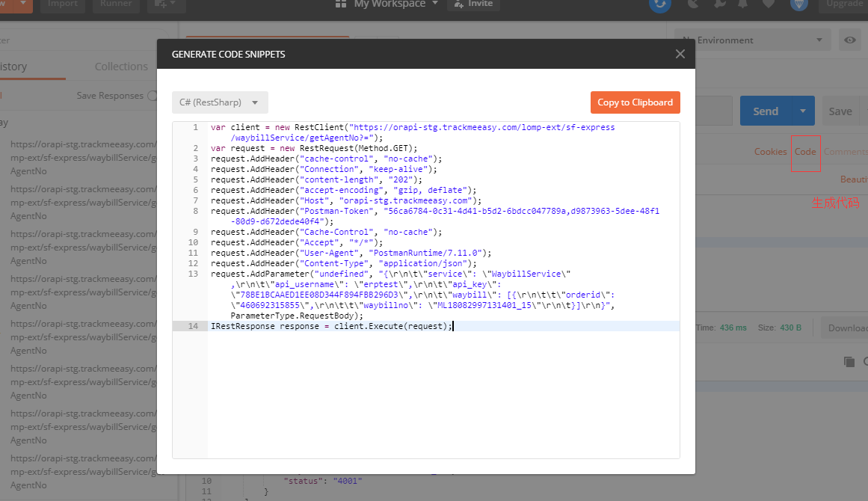Click the heart icon in header
The height and width of the screenshot is (501, 868).
click(769, 4)
